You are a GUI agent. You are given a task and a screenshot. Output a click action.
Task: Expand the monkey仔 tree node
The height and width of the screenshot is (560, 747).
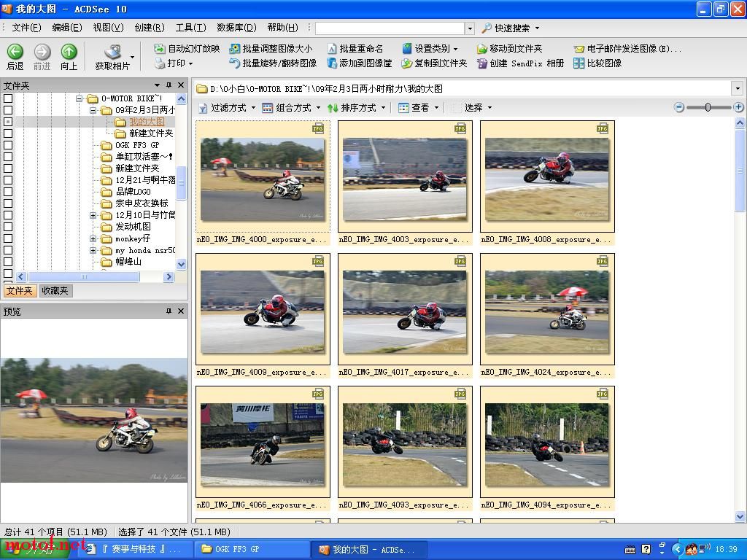tap(93, 238)
